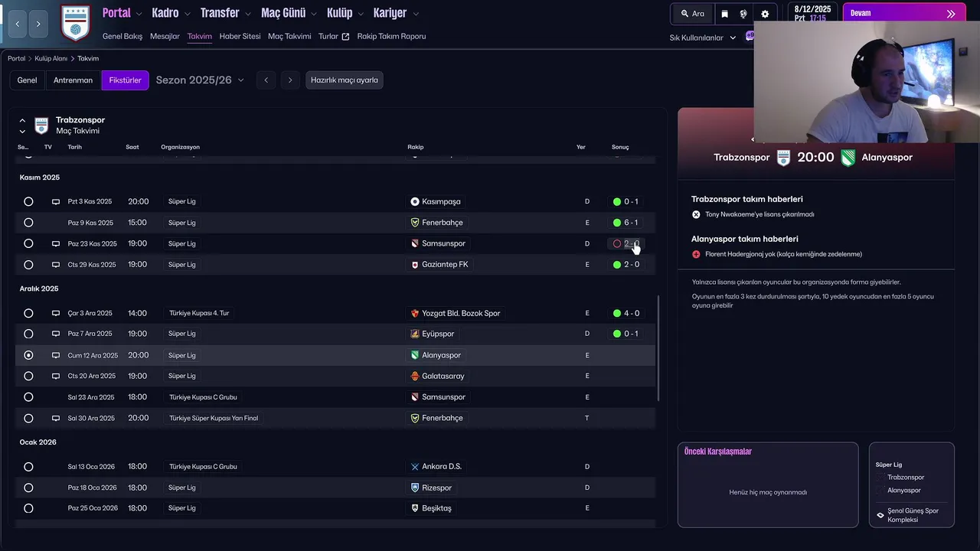The width and height of the screenshot is (980, 551).
Task: Expand the Kariyer dropdown chevron
Action: pos(416,14)
